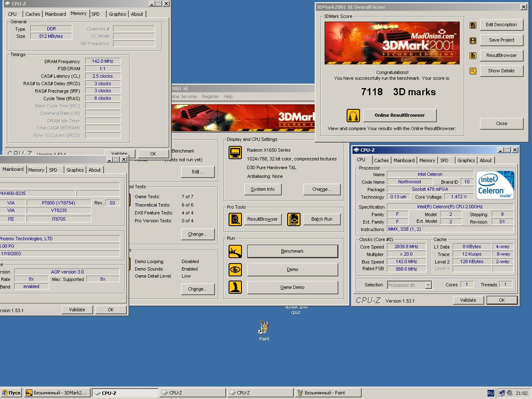Click the CPU-Z title bar icon in CPU window
Image resolution: width=532 pixels, height=399 pixels.
pyautogui.click(x=356, y=150)
